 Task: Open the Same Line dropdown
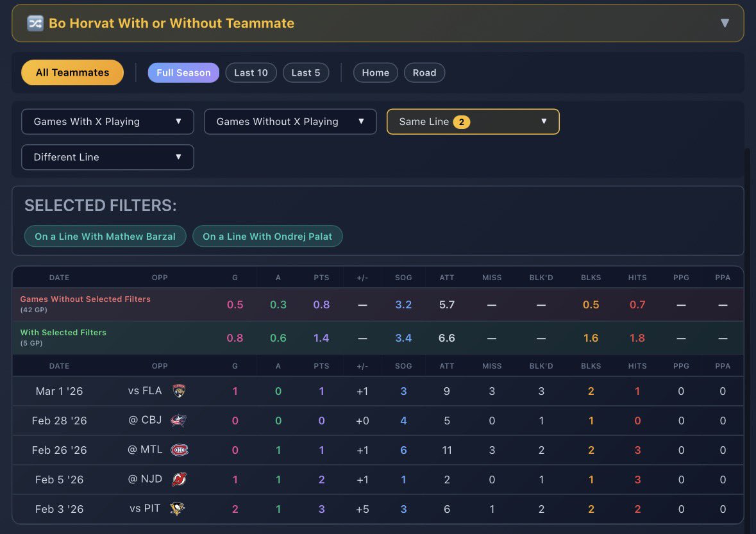pyautogui.click(x=473, y=121)
